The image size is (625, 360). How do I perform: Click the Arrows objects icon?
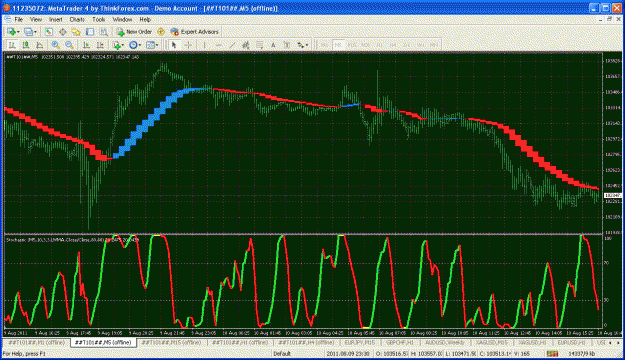301,45
